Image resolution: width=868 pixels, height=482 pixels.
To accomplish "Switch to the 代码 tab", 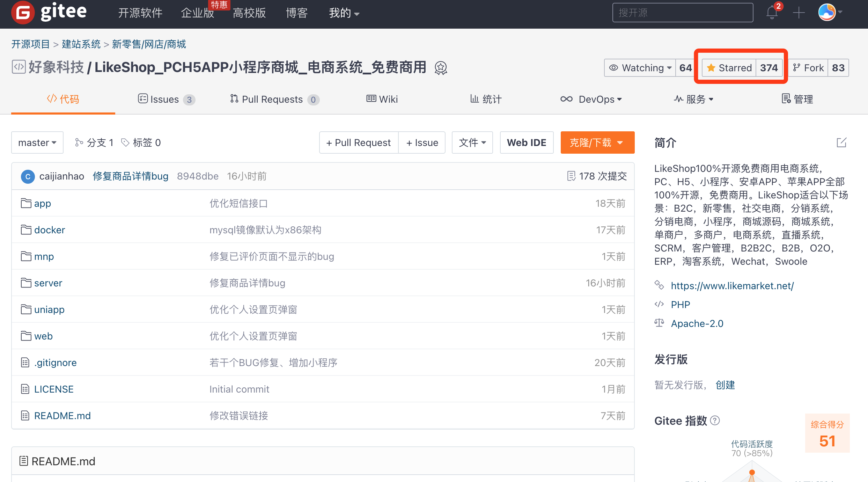I will (x=63, y=100).
